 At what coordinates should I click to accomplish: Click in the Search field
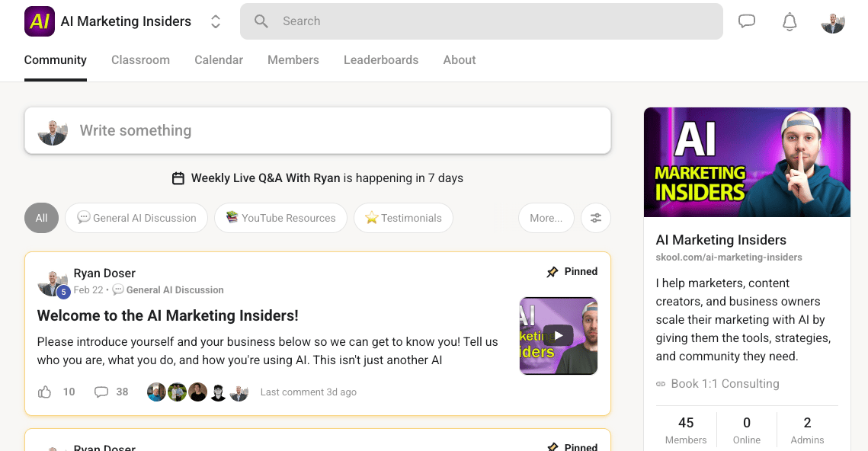[482, 21]
